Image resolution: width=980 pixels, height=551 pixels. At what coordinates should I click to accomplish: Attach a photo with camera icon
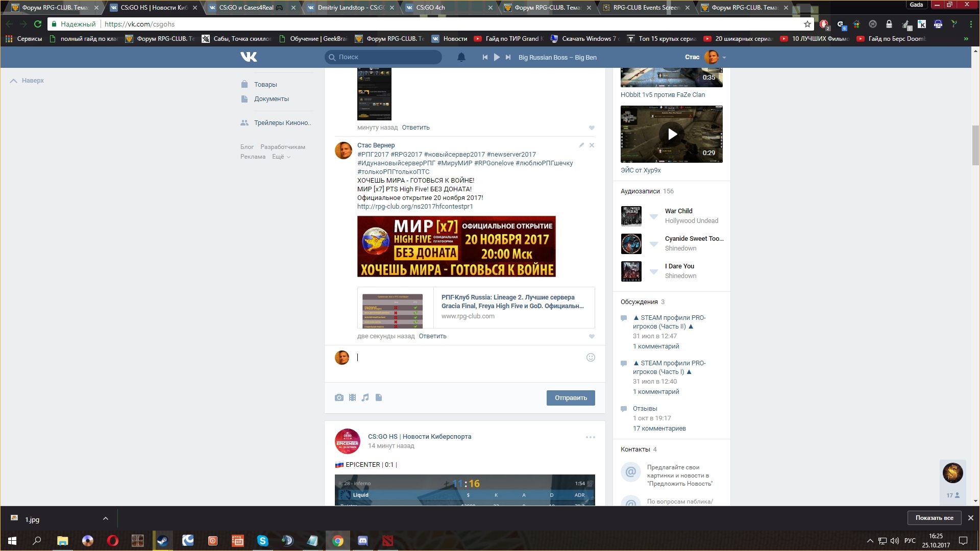tap(339, 397)
